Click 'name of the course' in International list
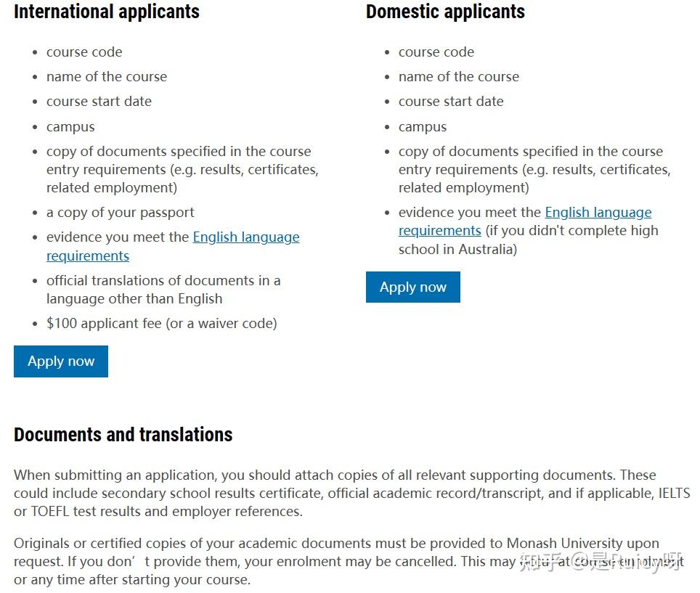The image size is (700, 593). point(107,76)
